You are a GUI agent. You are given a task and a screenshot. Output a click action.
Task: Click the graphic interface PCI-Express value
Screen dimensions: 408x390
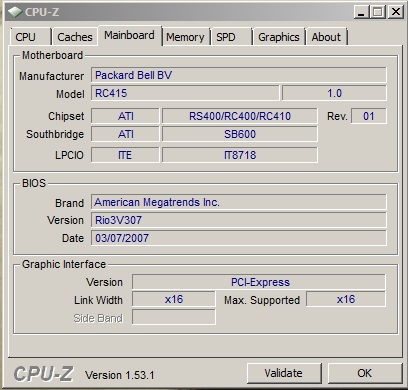[x=259, y=282]
